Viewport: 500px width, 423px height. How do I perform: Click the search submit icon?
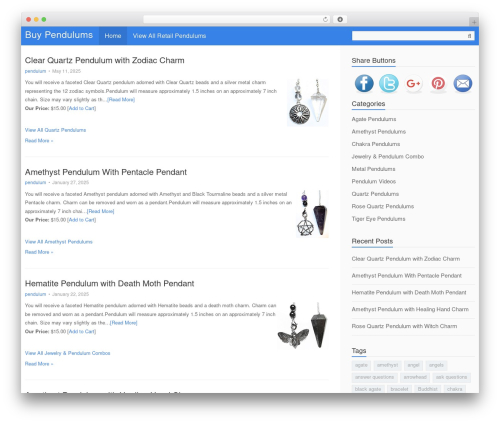pos(469,36)
